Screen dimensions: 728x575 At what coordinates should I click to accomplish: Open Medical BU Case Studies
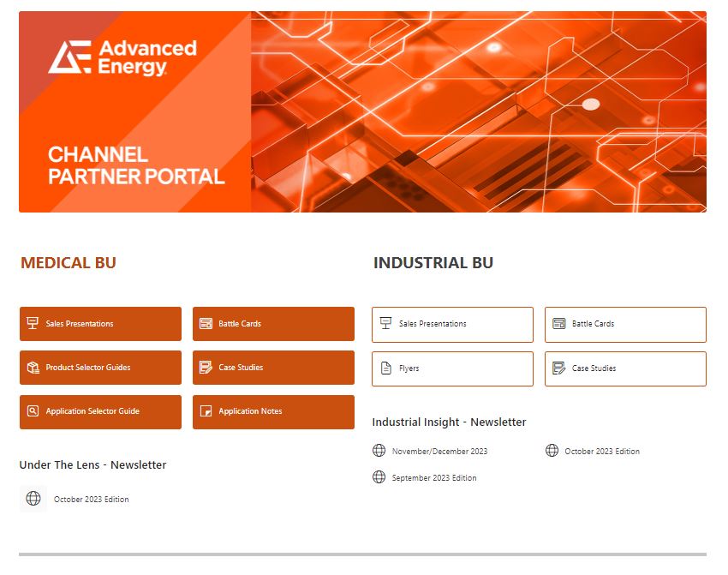click(273, 368)
